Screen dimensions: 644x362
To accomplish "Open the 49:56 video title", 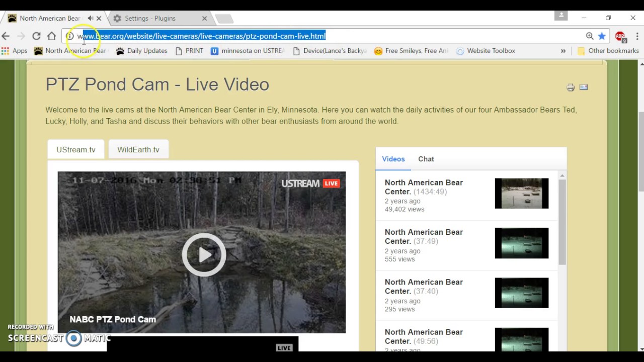I will 424,336.
